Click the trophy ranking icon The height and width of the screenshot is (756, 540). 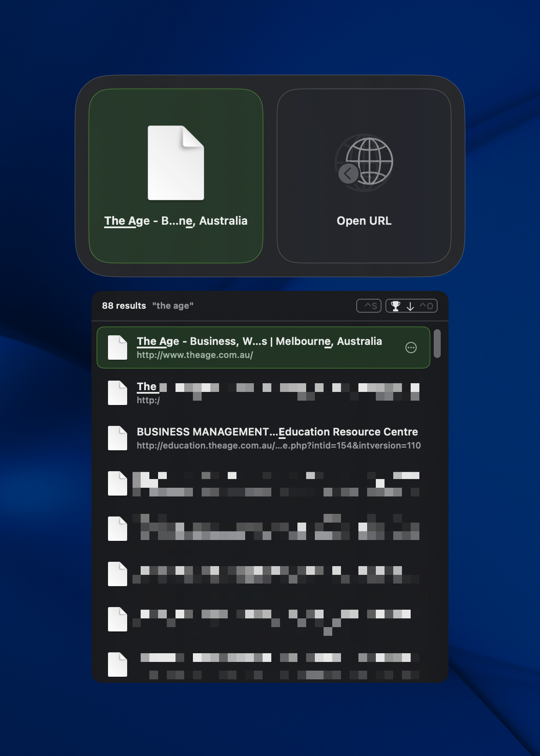pyautogui.click(x=395, y=306)
